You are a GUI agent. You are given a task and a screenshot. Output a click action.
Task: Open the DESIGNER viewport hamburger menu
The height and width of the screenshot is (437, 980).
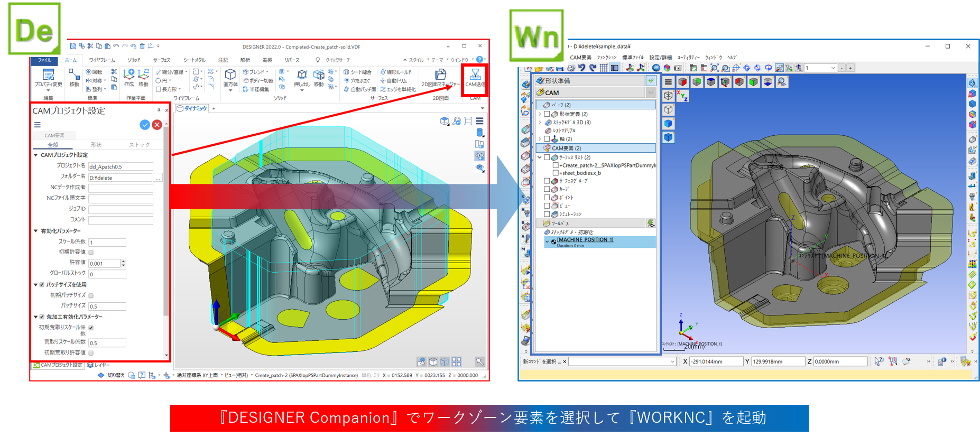pos(479,121)
